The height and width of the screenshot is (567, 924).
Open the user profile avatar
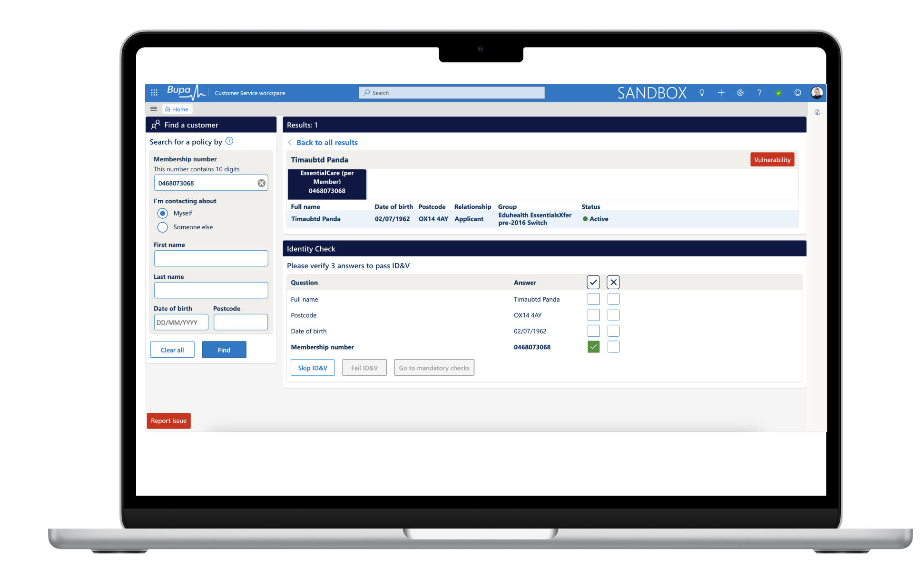[817, 93]
